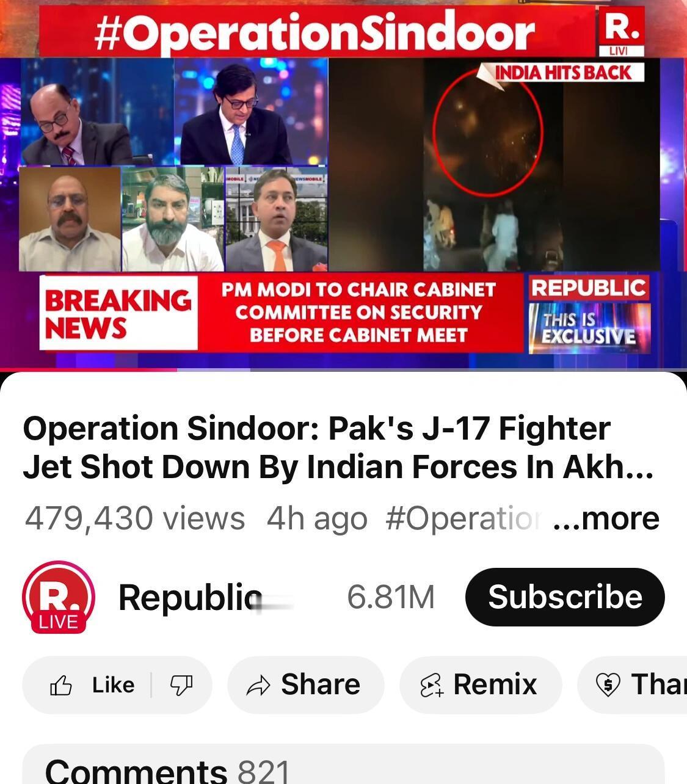Tap the Remix icon
Image resolution: width=687 pixels, height=784 pixels.
[432, 685]
